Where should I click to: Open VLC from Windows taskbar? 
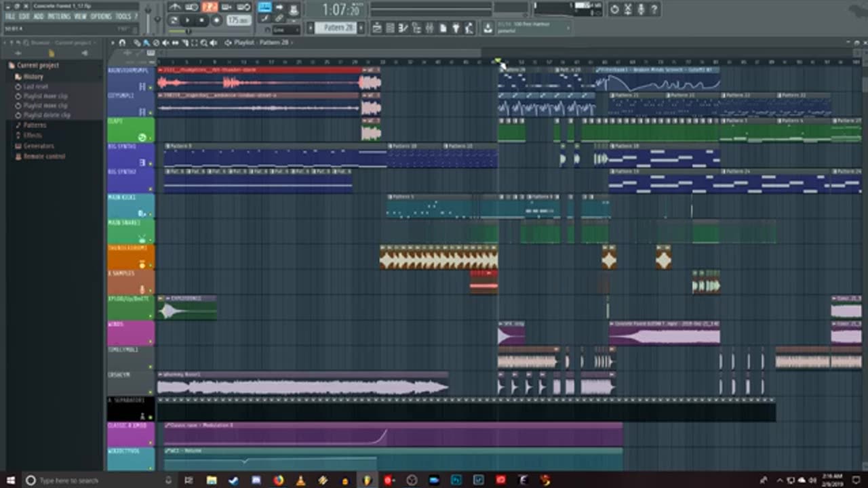tap(300, 481)
